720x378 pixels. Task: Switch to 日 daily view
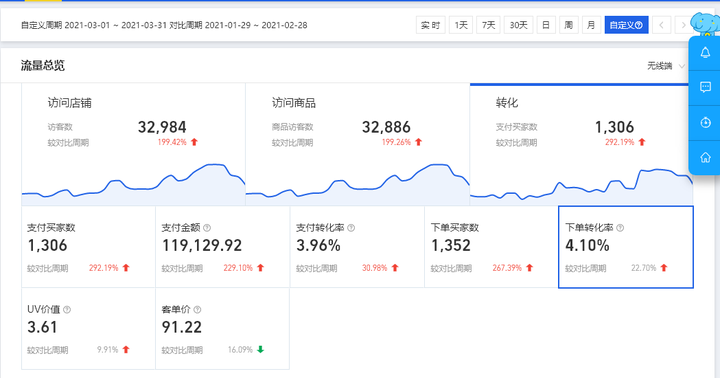546,25
